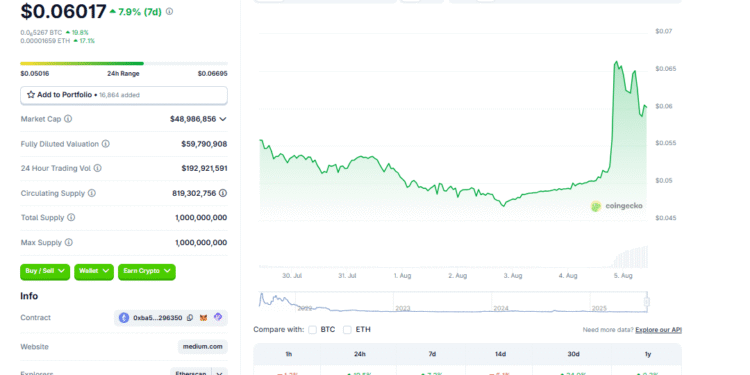The height and width of the screenshot is (375, 750).
Task: Click the info icon beside the 7d percentage
Action: click(x=169, y=11)
